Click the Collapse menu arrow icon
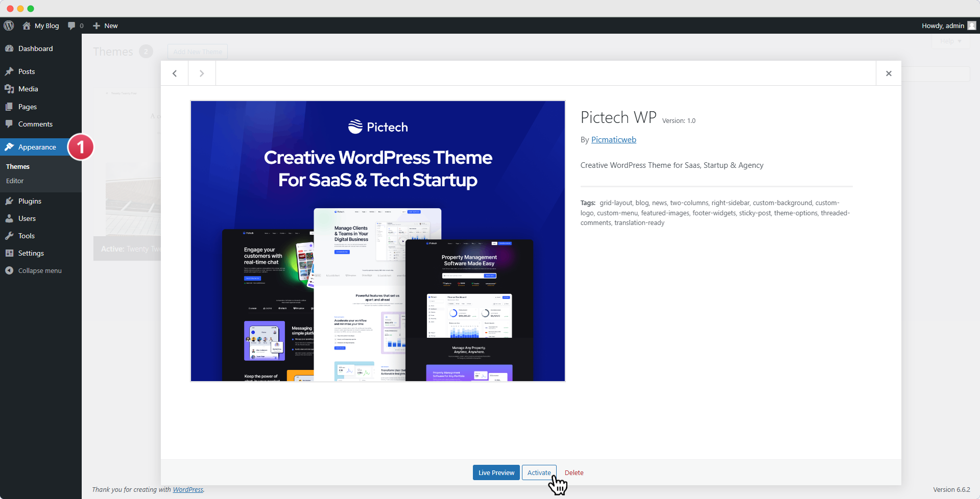This screenshot has width=980, height=499. tap(9, 270)
